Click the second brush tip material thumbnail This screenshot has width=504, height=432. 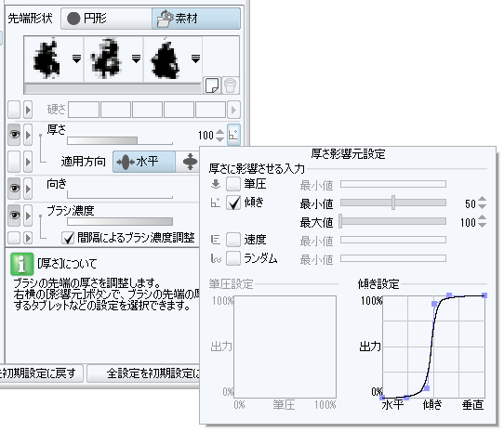click(x=106, y=59)
